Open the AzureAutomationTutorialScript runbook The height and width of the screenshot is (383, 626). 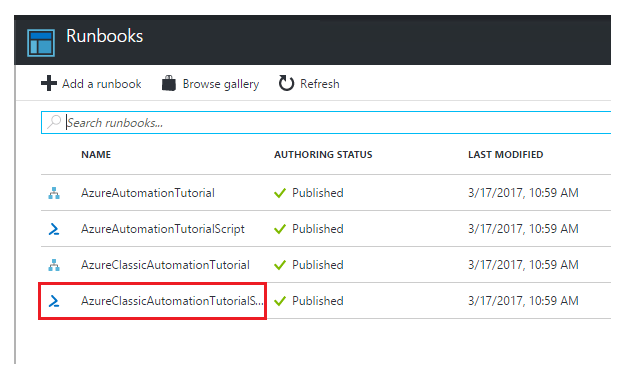pos(162,229)
